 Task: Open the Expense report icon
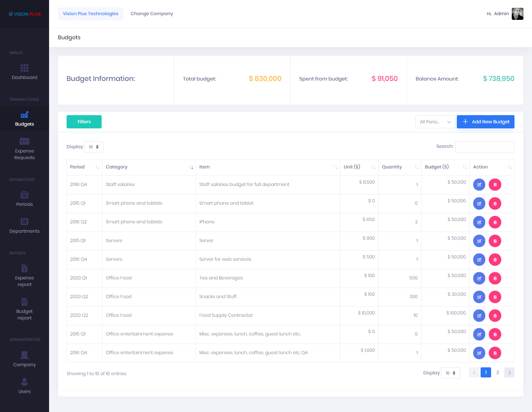point(24,268)
